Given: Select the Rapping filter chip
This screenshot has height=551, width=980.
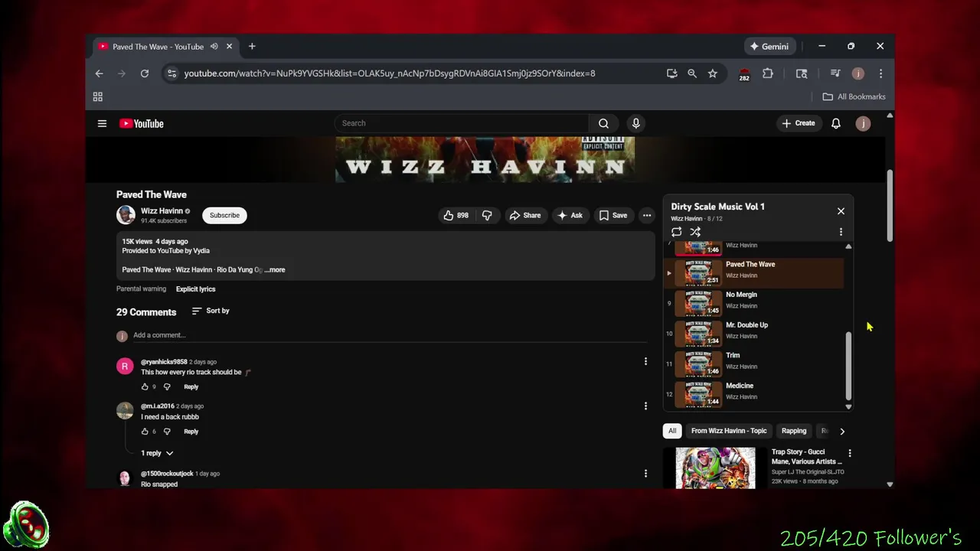Looking at the screenshot, I should [x=794, y=431].
